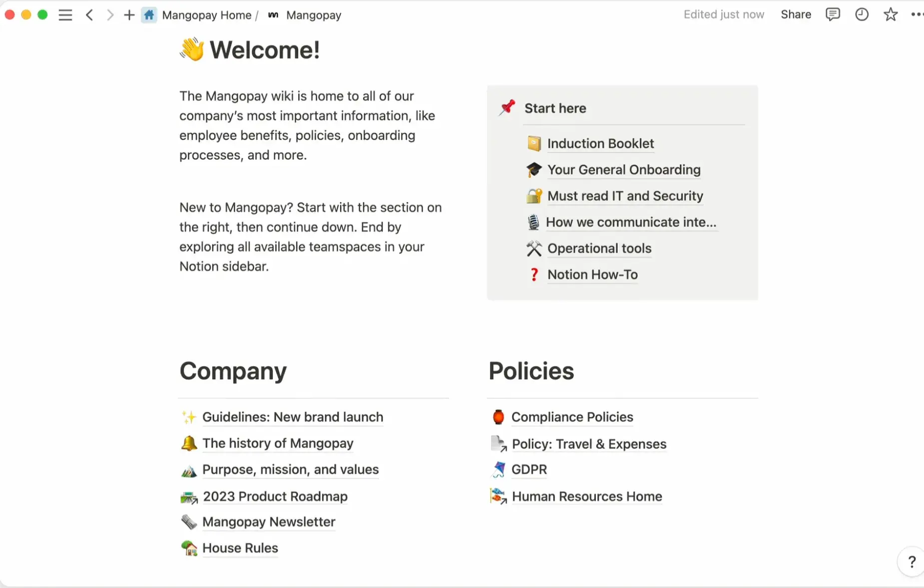Select the Mangopay breadcrumb item
This screenshot has width=924, height=588.
click(313, 15)
